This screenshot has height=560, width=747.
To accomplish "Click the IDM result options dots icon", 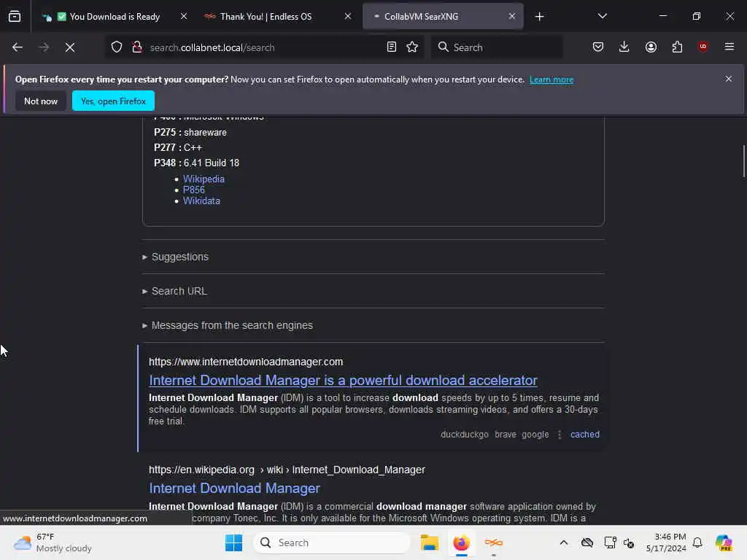I will (560, 435).
